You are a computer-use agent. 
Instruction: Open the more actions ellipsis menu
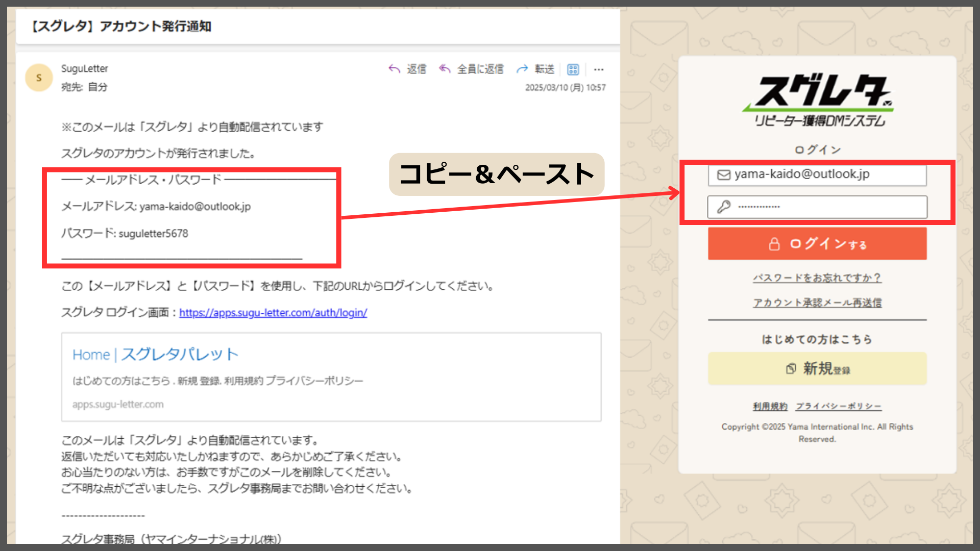(599, 69)
